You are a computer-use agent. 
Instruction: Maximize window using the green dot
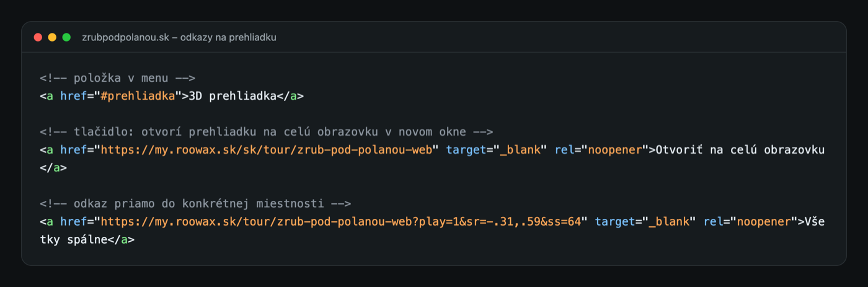pos(66,37)
